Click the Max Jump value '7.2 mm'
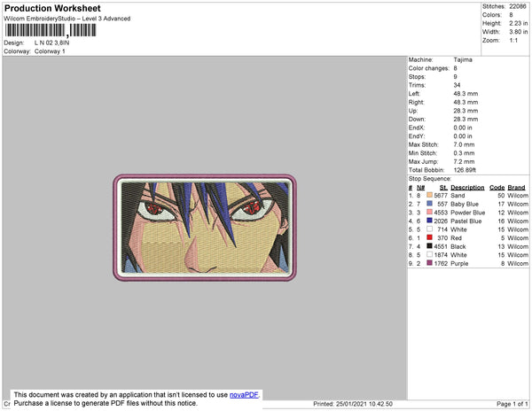 (x=464, y=161)
